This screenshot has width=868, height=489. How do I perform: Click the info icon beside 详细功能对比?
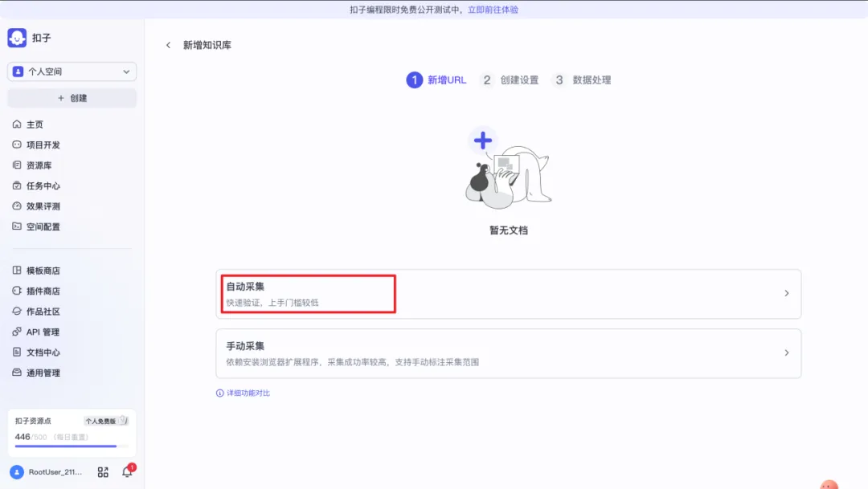point(219,393)
